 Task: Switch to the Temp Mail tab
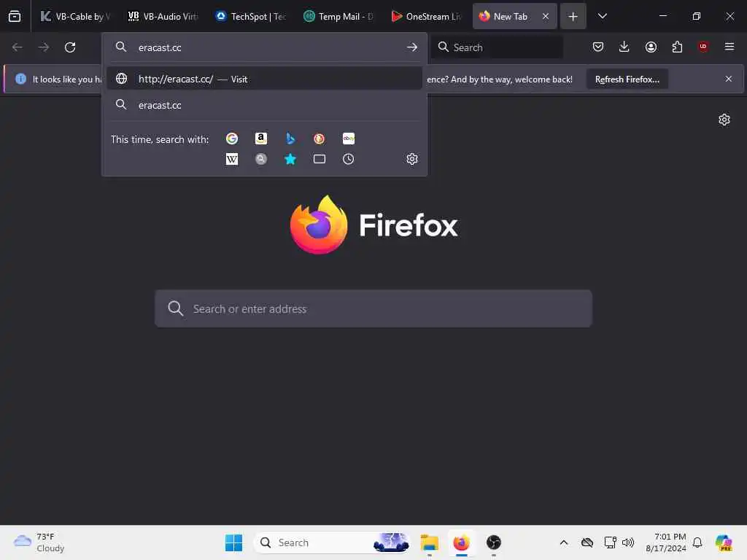pos(338,16)
